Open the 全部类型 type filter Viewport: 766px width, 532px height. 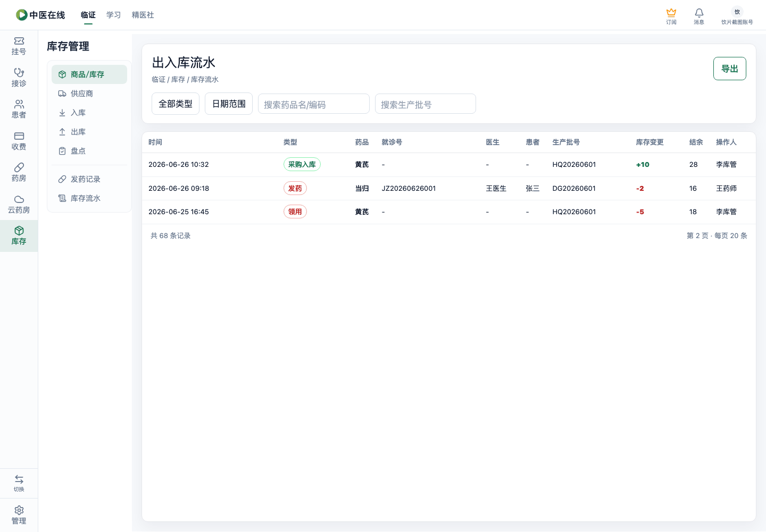(x=176, y=104)
